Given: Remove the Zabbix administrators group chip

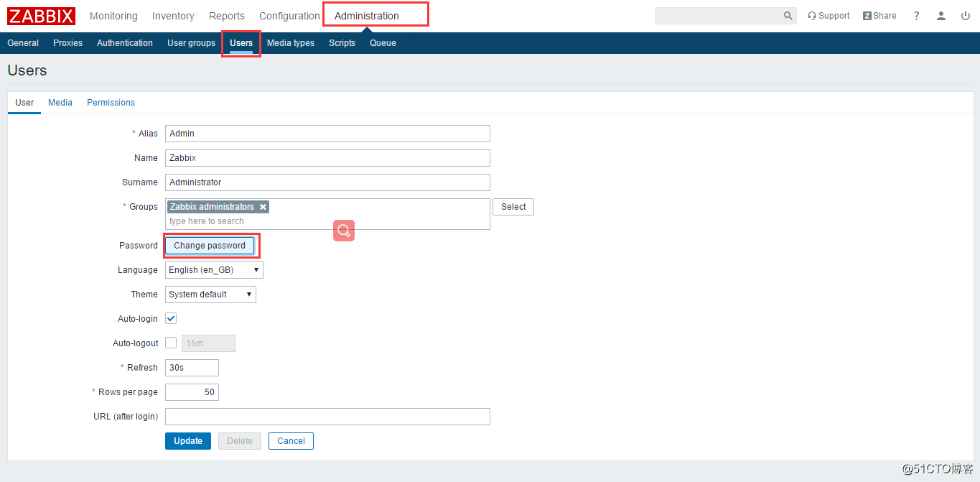Looking at the screenshot, I should (263, 206).
